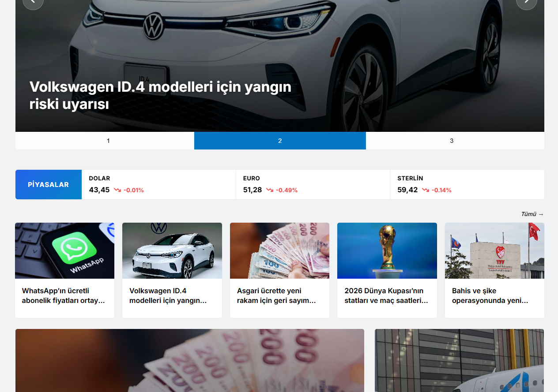Open the Volkswagen ID.4 headline in the slider
Image resolution: width=558 pixels, height=392 pixels.
pyautogui.click(x=160, y=96)
